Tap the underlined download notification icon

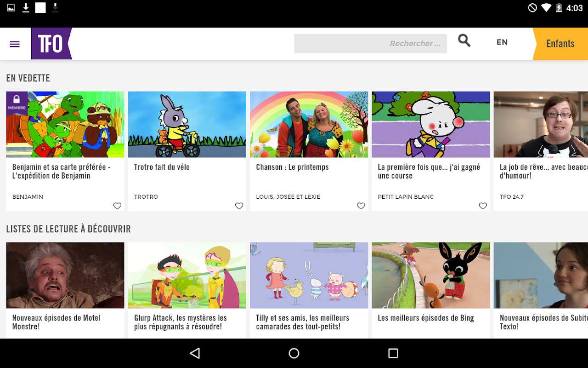click(26, 8)
